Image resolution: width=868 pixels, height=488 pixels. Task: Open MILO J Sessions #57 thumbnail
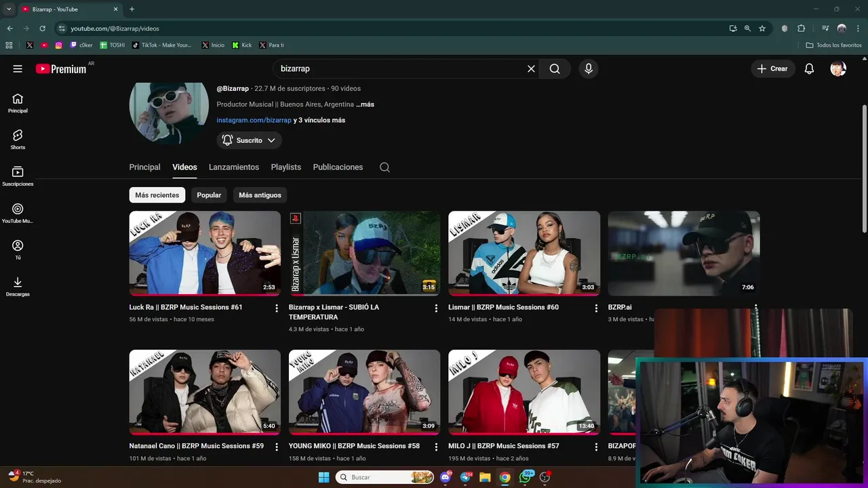(x=524, y=392)
